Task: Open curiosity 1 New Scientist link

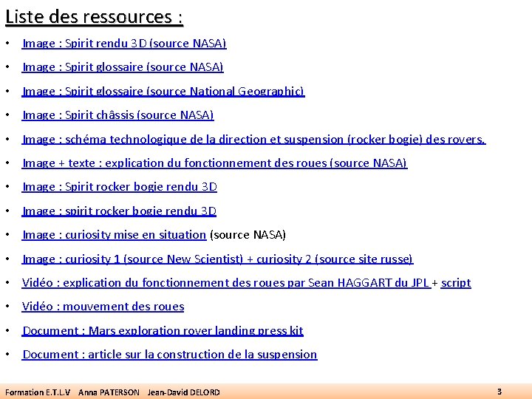Action: [217, 259]
